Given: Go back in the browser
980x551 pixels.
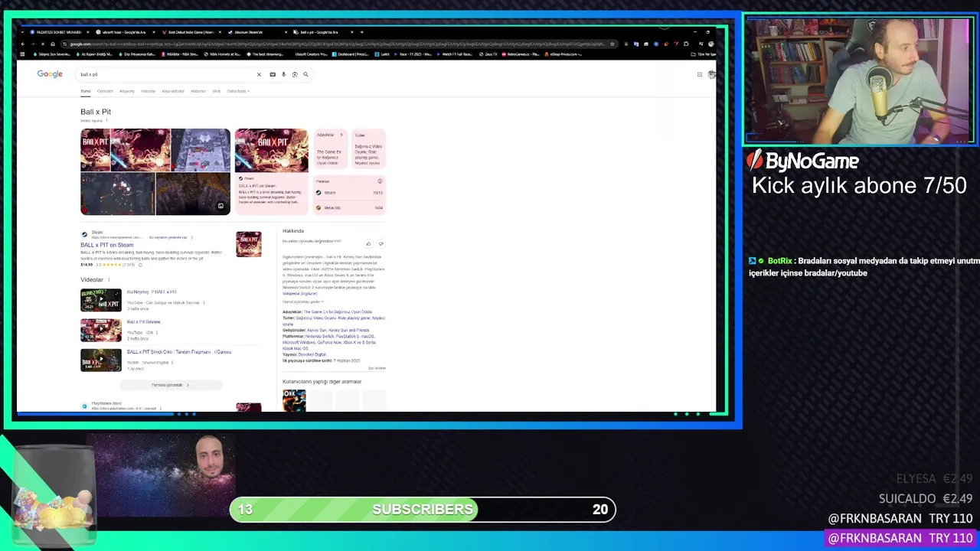Looking at the screenshot, I should 24,44.
